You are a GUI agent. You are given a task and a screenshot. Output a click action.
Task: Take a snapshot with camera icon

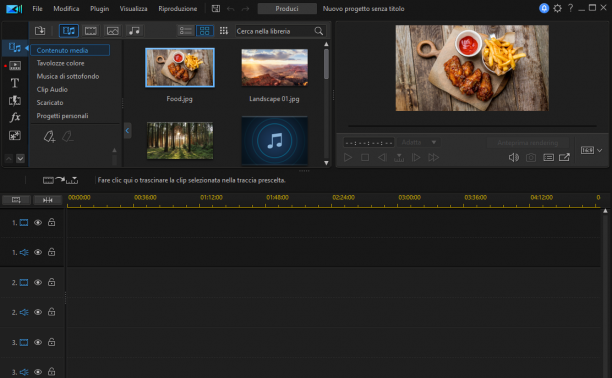(531, 157)
